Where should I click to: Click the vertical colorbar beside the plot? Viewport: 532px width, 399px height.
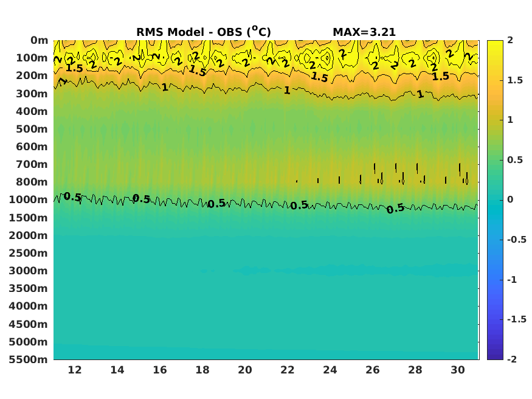[495, 200]
